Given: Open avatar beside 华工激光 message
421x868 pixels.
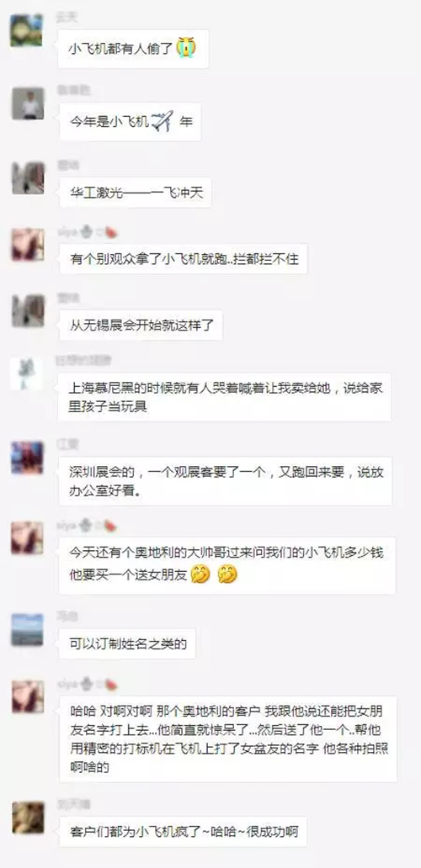Looking at the screenshot, I should coord(28,178).
